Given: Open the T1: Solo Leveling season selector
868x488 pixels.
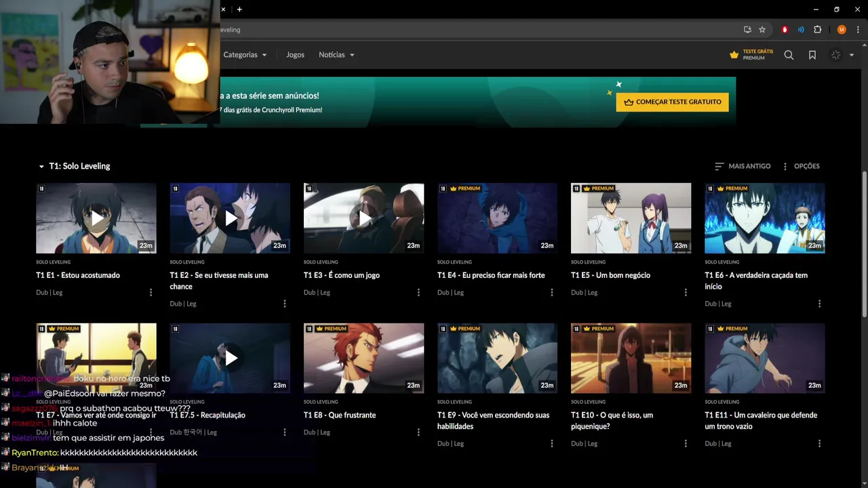Looking at the screenshot, I should click(x=74, y=166).
